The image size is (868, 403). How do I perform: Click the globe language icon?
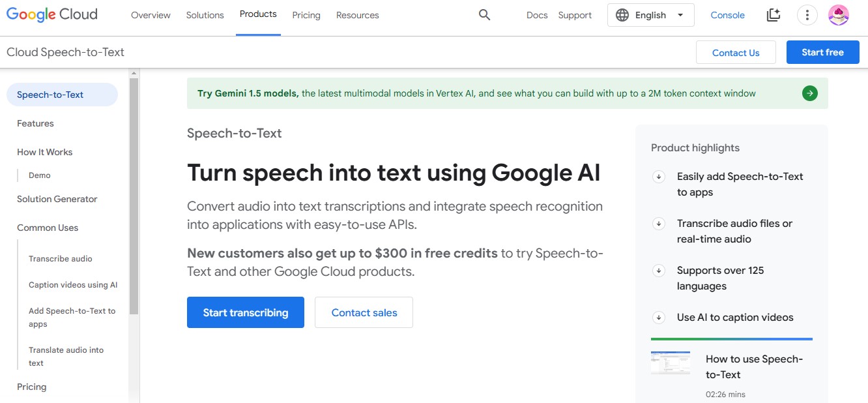pos(622,15)
